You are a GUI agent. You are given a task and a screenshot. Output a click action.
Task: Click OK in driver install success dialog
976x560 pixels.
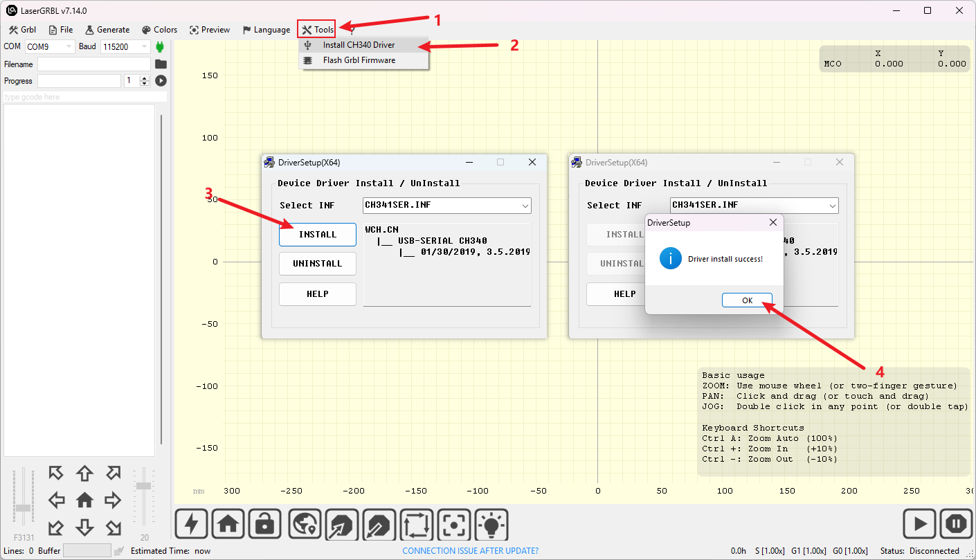[747, 300]
